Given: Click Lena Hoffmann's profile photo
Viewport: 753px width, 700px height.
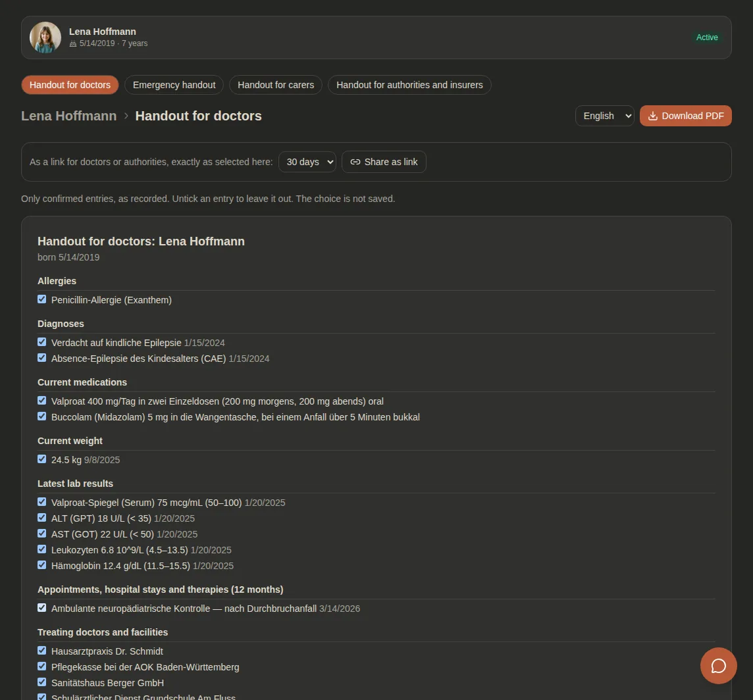Looking at the screenshot, I should click(45, 37).
